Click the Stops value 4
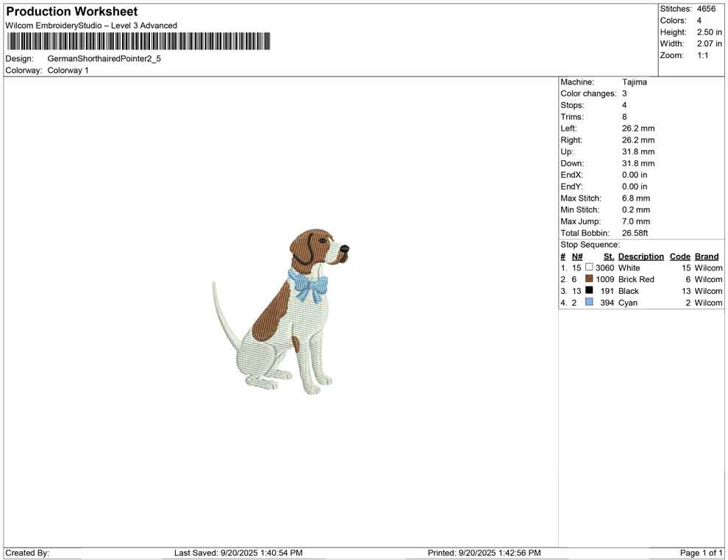This screenshot has width=728, height=560. point(624,105)
